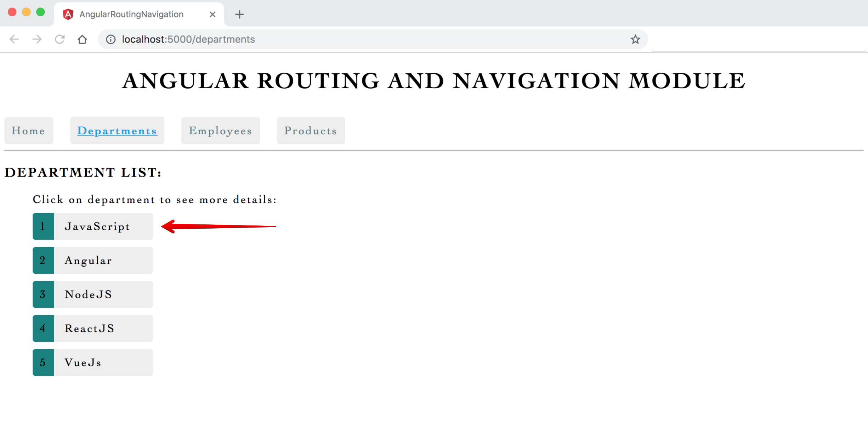Click the browser back arrow icon
The image size is (868, 436).
tap(14, 39)
